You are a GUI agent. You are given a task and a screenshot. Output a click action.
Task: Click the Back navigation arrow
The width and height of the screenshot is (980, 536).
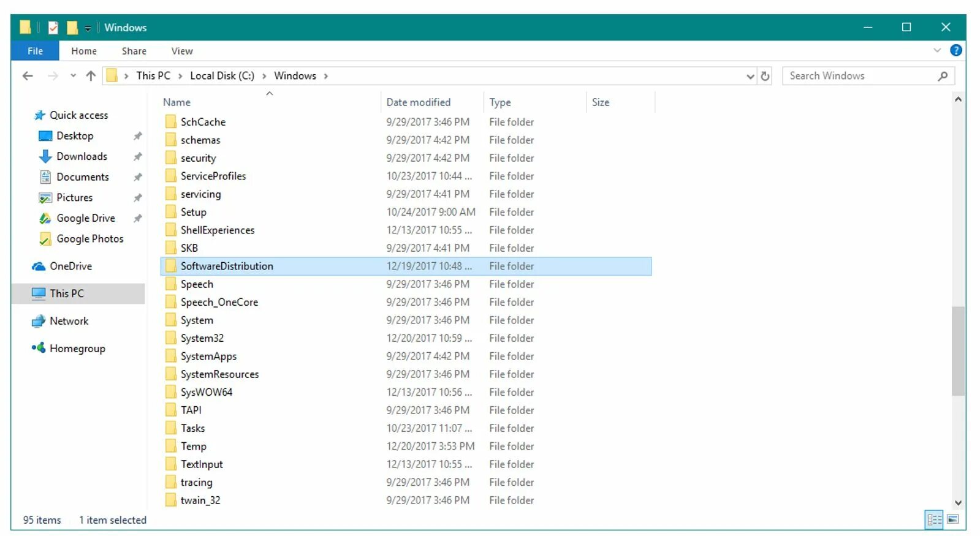[x=28, y=76]
